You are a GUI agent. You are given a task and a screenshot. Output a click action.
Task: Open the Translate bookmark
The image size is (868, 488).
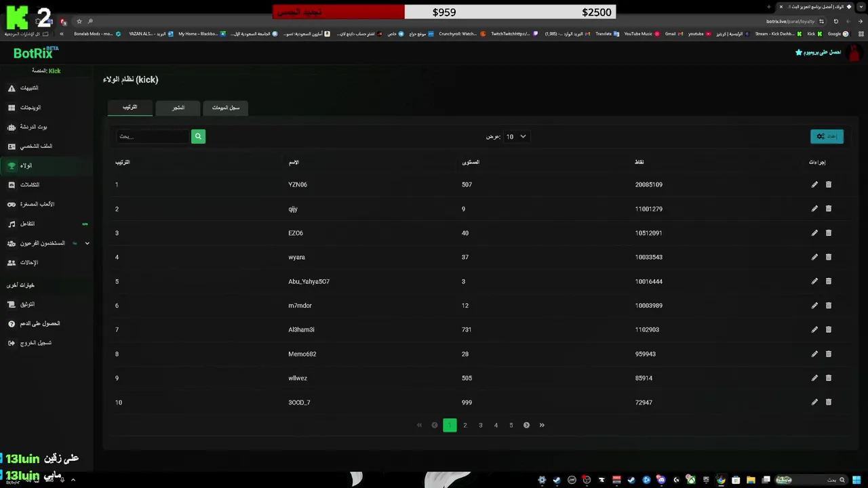coord(607,34)
